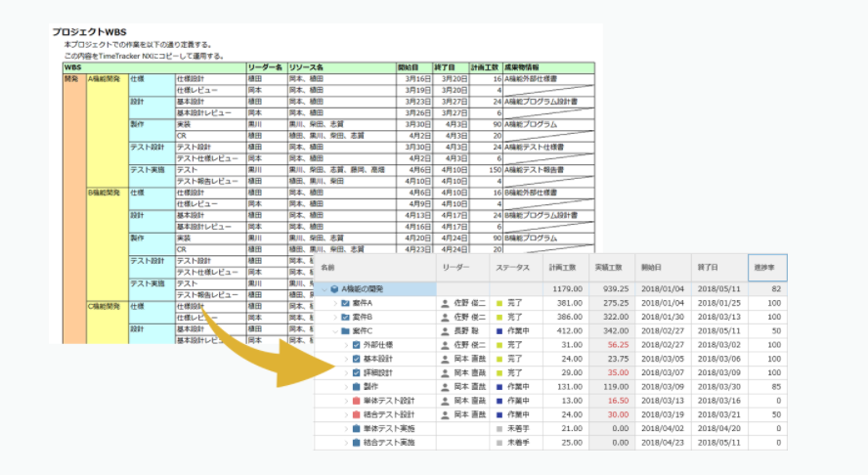The height and width of the screenshot is (475, 868).
Task: Collapse the A機能の開発 tree node
Action: (x=325, y=289)
